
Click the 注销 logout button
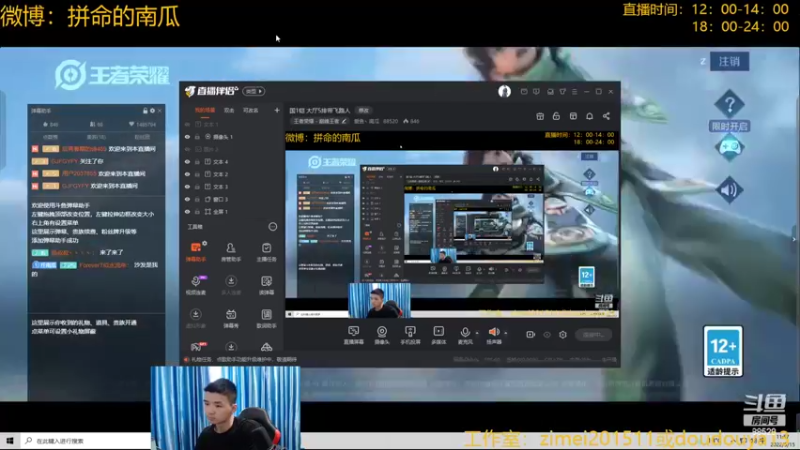tap(729, 61)
